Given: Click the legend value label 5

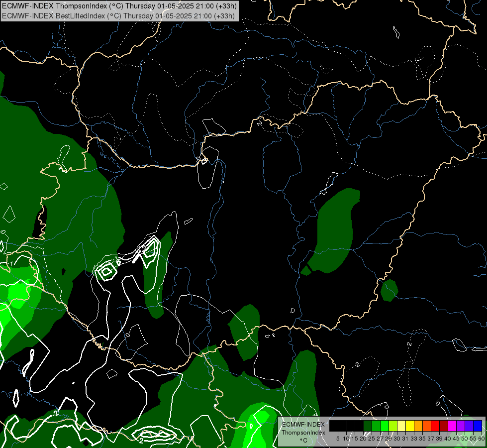Looking at the screenshot, I should 338,439.
